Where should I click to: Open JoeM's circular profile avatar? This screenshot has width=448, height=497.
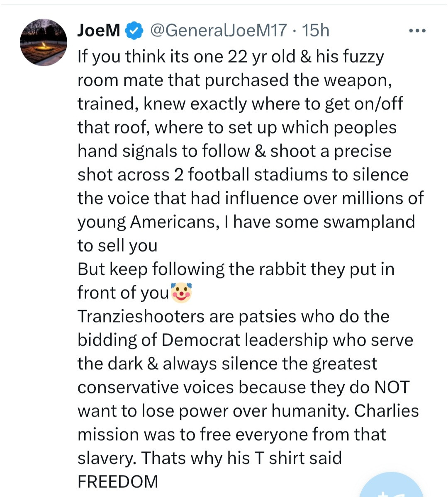point(44,42)
